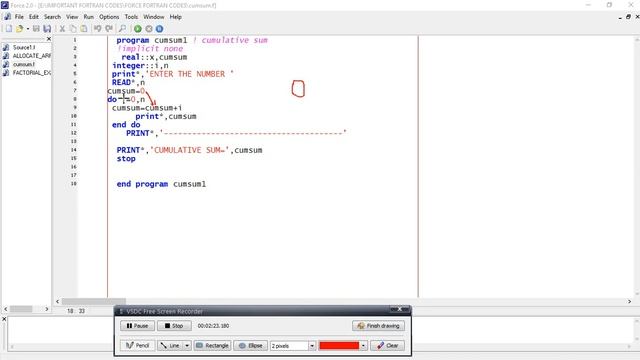The width and height of the screenshot is (640, 360).
Task: Clear the drawings with Clear button
Action: point(387,345)
